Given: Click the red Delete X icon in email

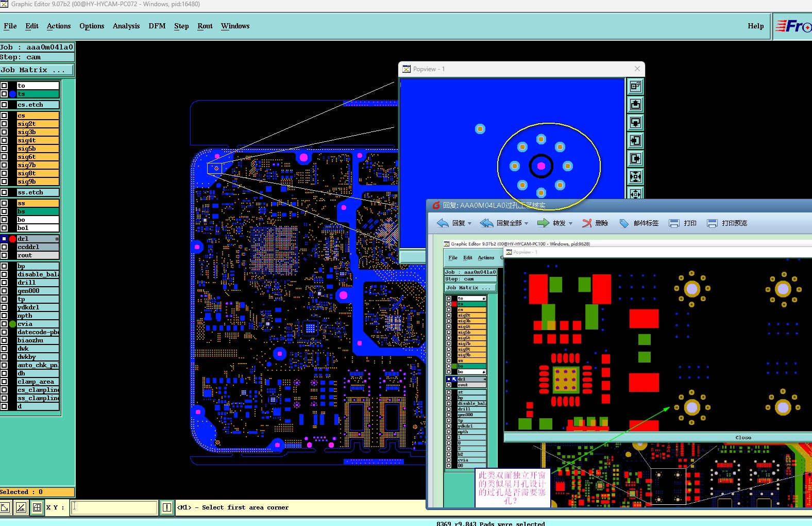Looking at the screenshot, I should (587, 223).
